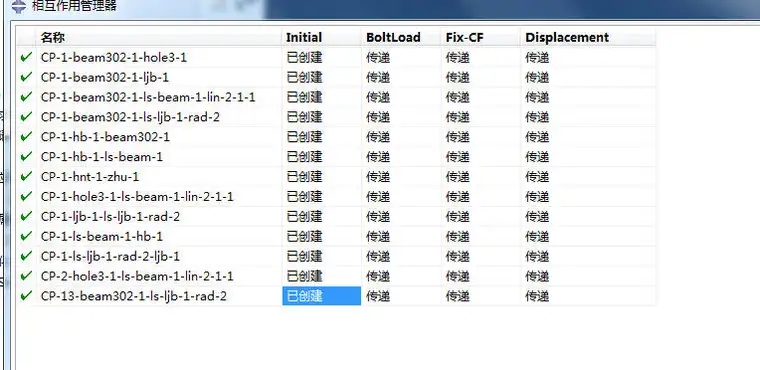Select interaction CP-1-beam302-1-hole3-1
This screenshot has height=370, width=760.
tap(114, 57)
